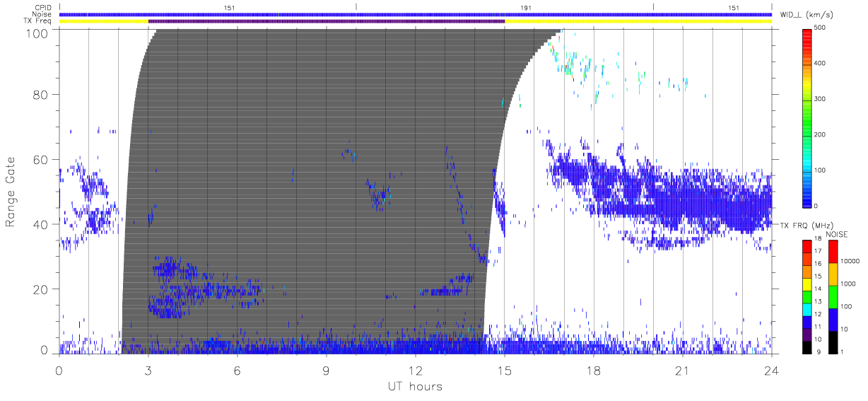Click the 500 value on WID colorbar
This screenshot has height=401, width=868.
click(x=820, y=28)
